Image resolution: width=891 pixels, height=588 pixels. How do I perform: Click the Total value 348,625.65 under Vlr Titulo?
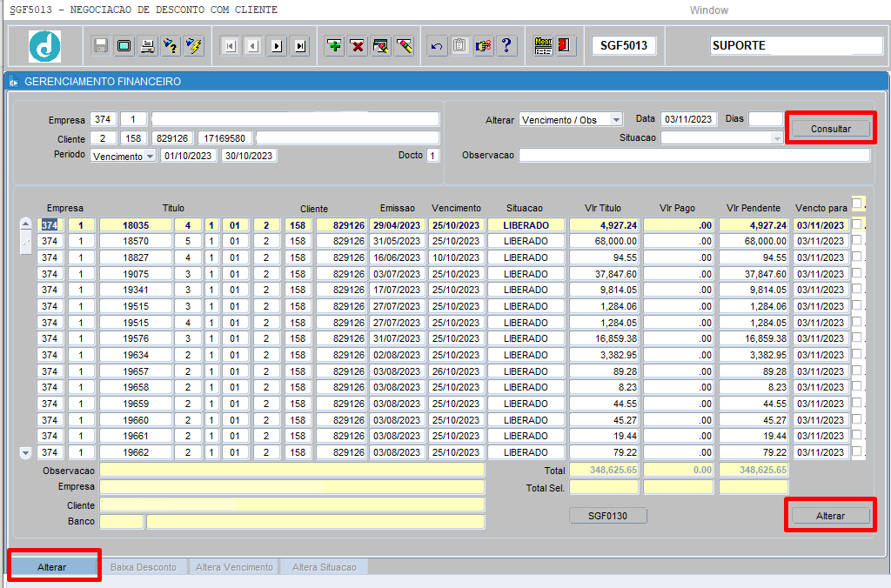pos(604,470)
